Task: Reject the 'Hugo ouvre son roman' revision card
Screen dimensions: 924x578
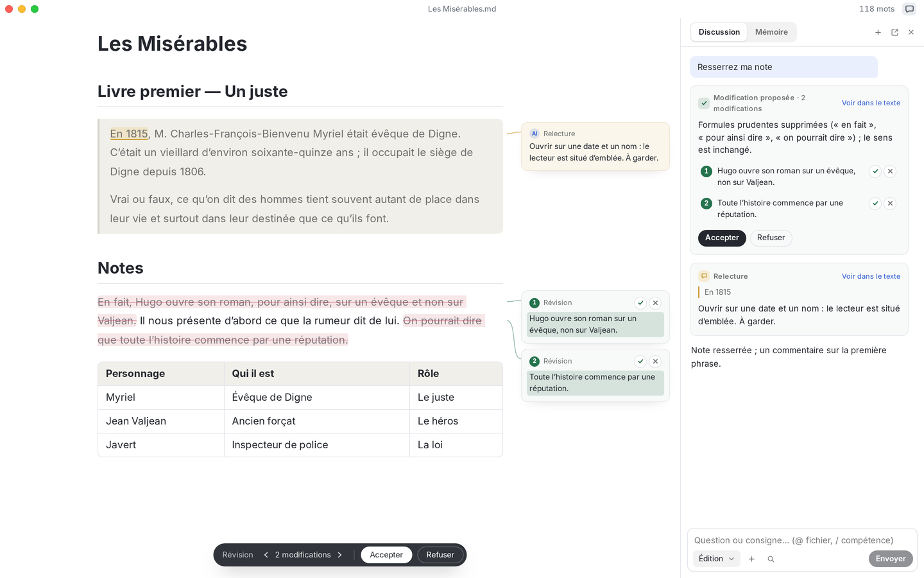Action: click(655, 303)
